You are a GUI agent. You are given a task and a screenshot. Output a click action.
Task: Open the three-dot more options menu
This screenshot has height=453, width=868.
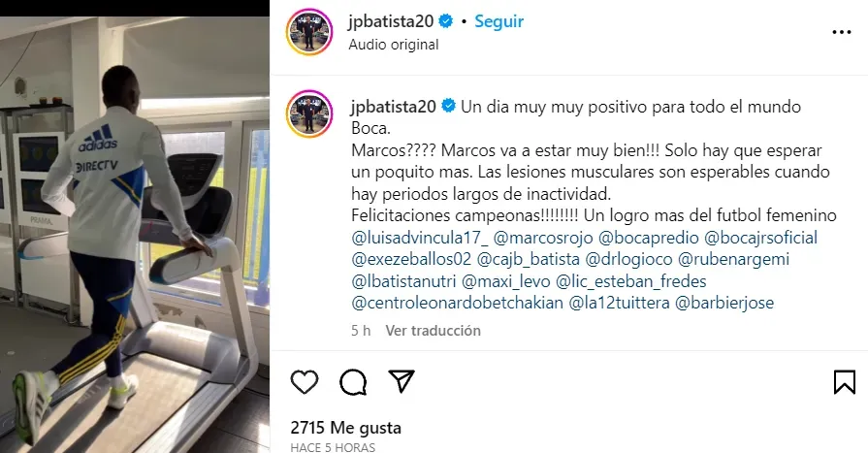click(x=842, y=32)
